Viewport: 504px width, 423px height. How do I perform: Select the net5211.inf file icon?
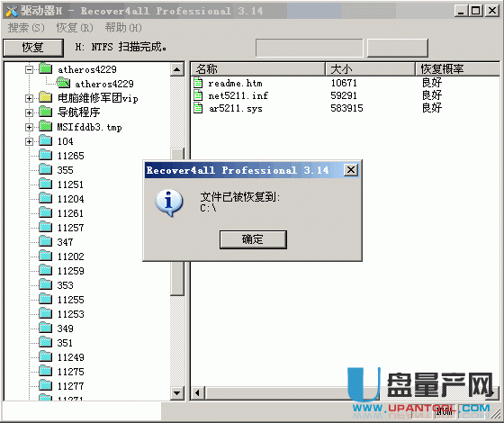point(198,95)
